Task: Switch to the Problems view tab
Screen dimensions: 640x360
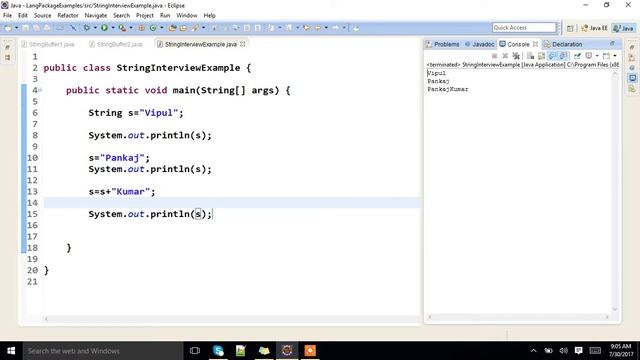Action: [442, 44]
